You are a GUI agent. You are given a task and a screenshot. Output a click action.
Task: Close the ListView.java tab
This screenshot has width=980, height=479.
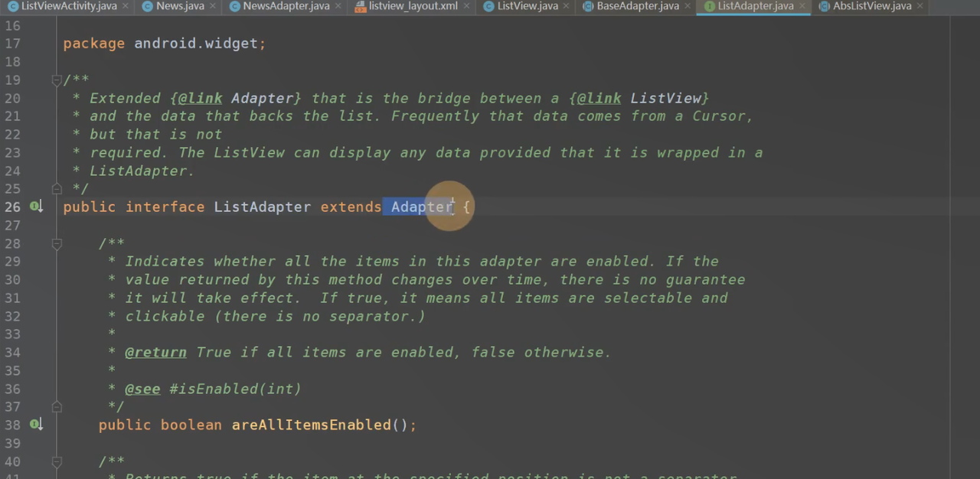tap(566, 6)
